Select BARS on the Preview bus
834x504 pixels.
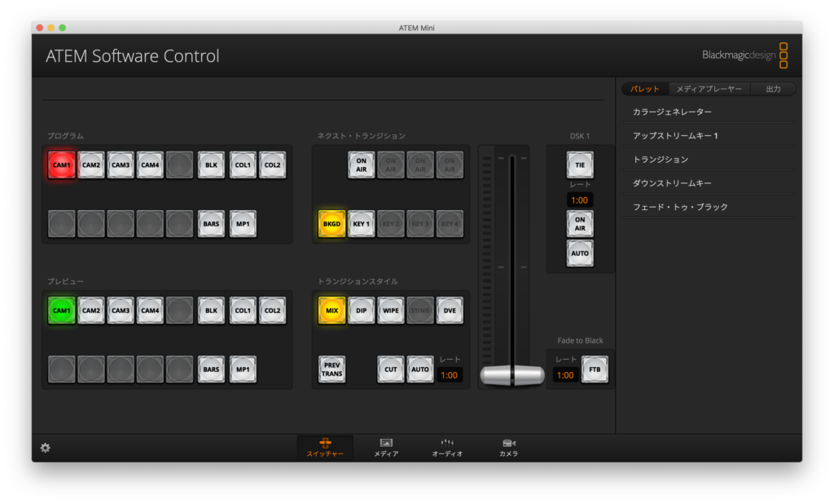[x=211, y=370]
